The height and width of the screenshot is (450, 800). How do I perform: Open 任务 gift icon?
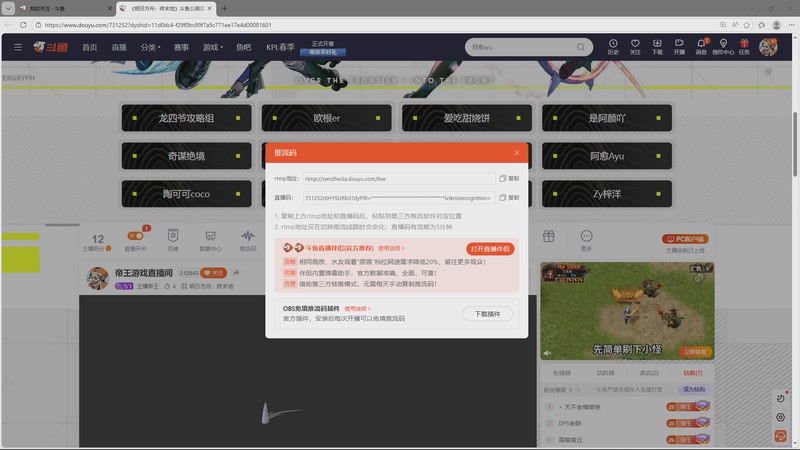pyautogui.click(x=744, y=46)
